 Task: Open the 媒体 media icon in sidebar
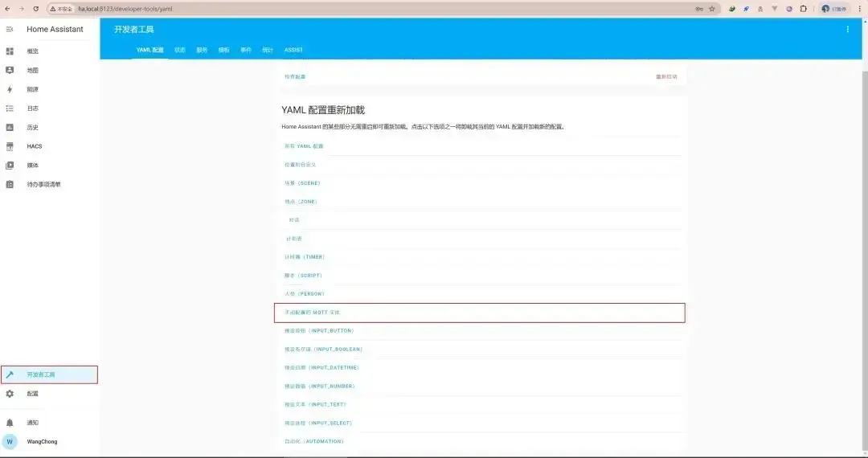10,166
